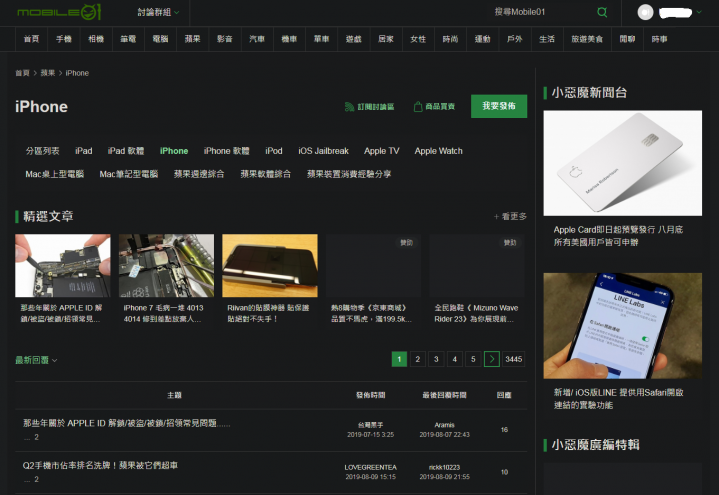This screenshot has height=495, width=719.
Task: Open the user avatar icon
Action: [645, 12]
